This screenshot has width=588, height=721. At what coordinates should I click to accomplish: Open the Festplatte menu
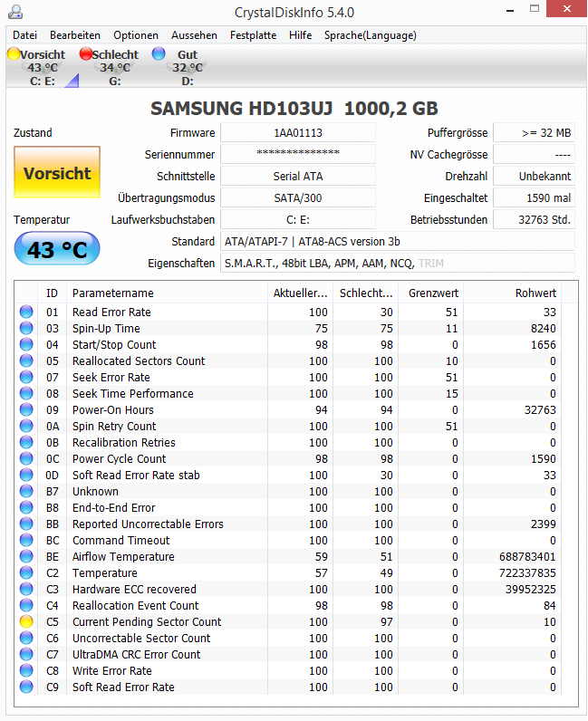pyautogui.click(x=253, y=35)
